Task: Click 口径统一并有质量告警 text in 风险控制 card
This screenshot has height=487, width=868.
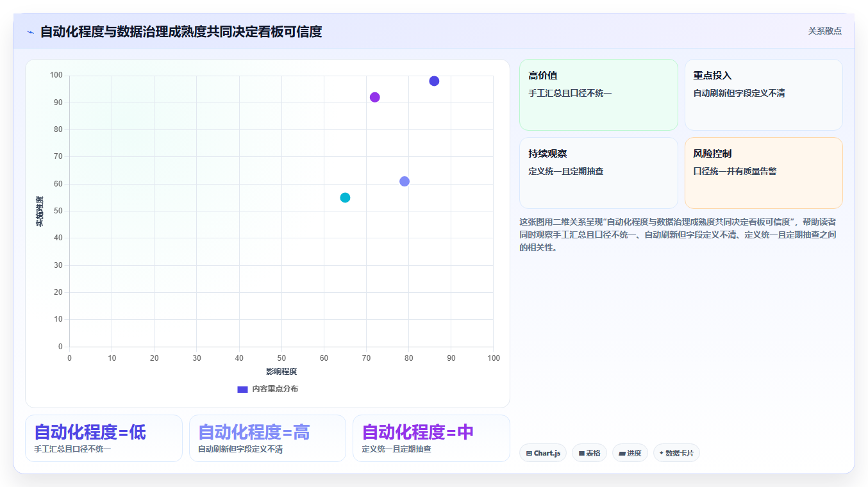Action: click(735, 171)
